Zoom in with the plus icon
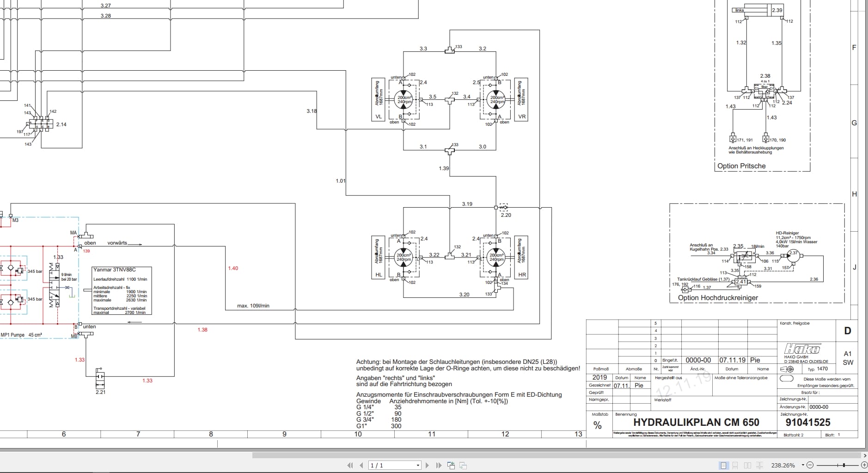Viewport: 868px width, 473px height. tap(864, 465)
